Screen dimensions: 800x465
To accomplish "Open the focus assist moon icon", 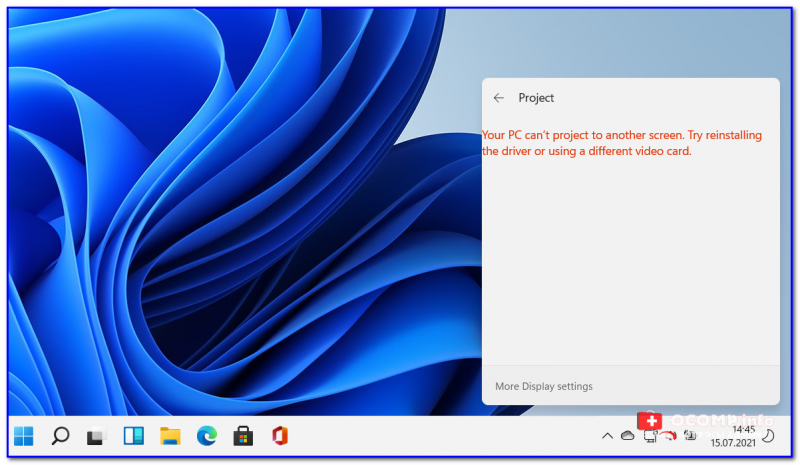I will [768, 436].
